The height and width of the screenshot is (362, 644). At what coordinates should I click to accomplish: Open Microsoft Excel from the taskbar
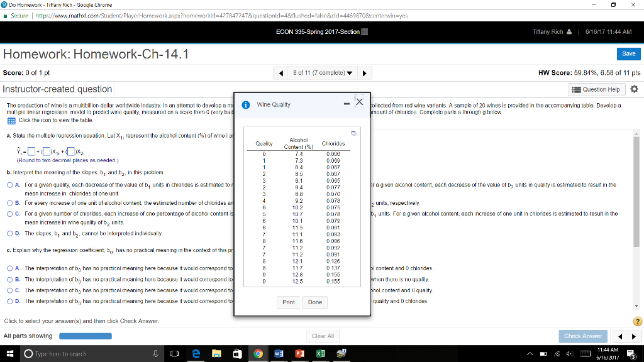[x=319, y=353]
